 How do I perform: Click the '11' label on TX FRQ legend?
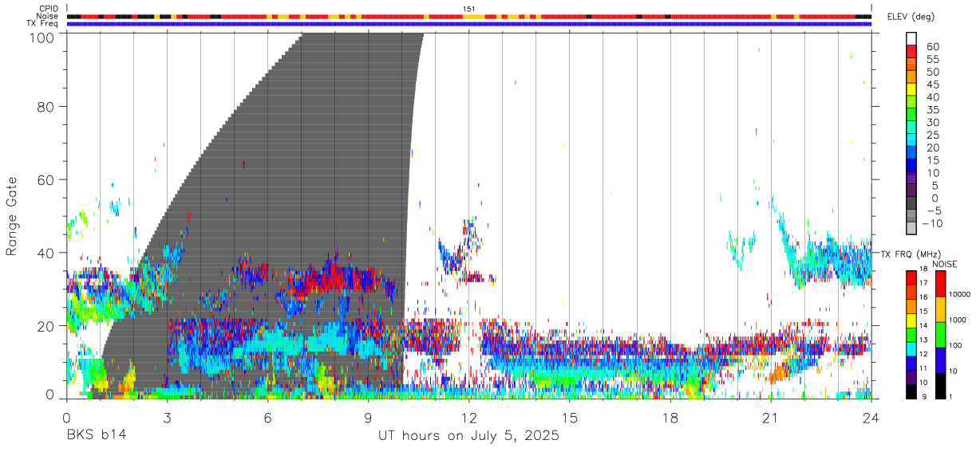(923, 368)
